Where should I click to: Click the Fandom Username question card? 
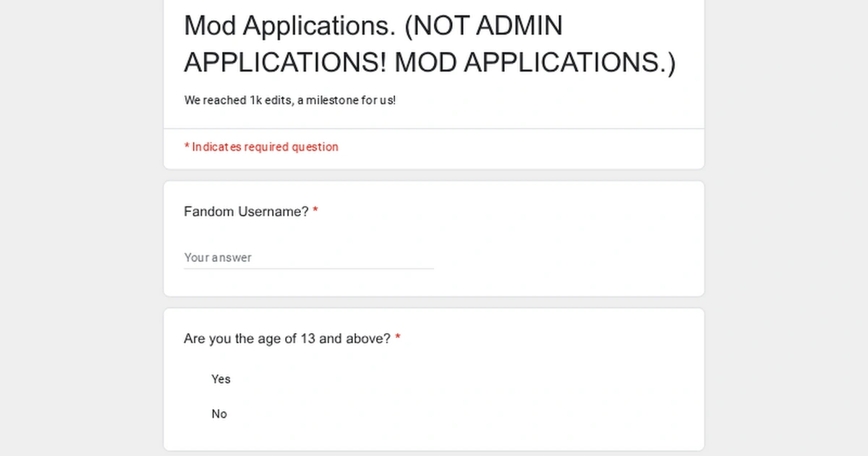[x=434, y=239]
